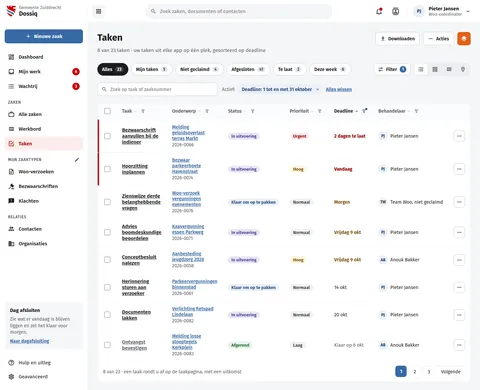
Task: Click the filter funnel in the Prioriteit column
Action: click(320, 111)
